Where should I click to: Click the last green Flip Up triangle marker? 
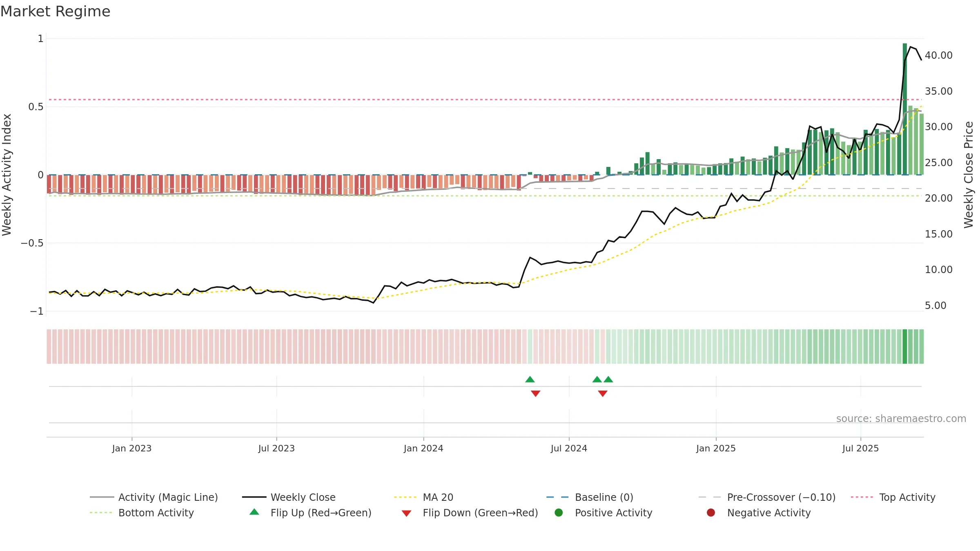pyautogui.click(x=608, y=379)
